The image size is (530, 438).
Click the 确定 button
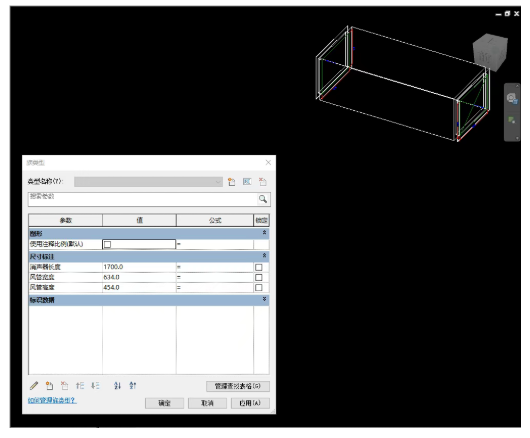165,403
